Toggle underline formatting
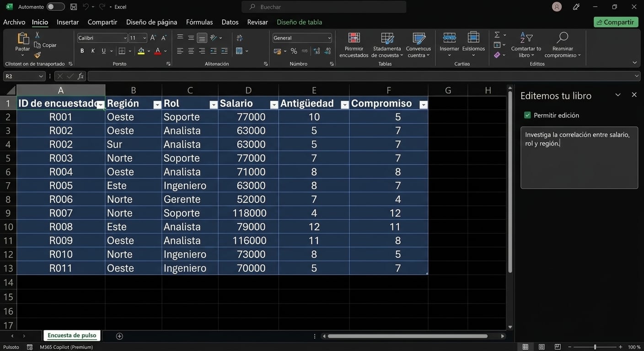This screenshot has height=351, width=644. tap(104, 51)
